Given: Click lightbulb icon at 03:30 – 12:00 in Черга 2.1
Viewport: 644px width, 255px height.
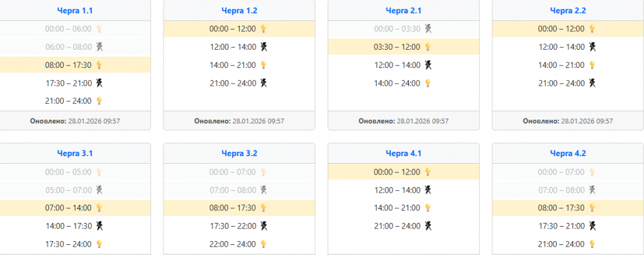Looking at the screenshot, I should [428, 47].
